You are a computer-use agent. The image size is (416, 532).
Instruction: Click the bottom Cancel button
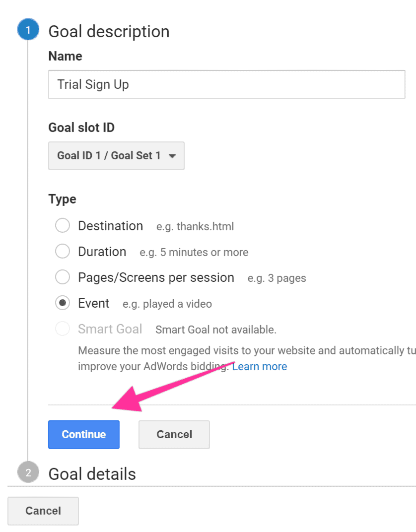pyautogui.click(x=43, y=511)
